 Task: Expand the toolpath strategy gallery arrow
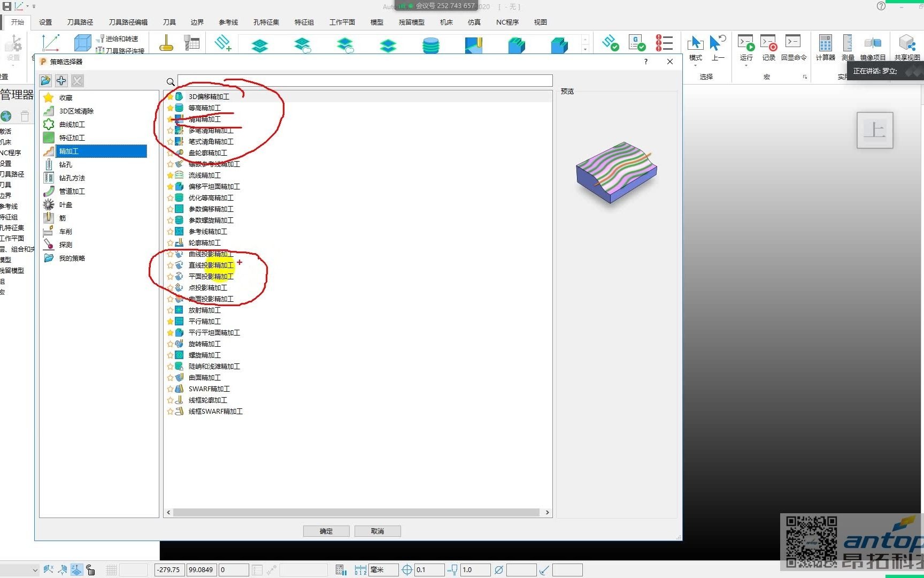(x=585, y=49)
